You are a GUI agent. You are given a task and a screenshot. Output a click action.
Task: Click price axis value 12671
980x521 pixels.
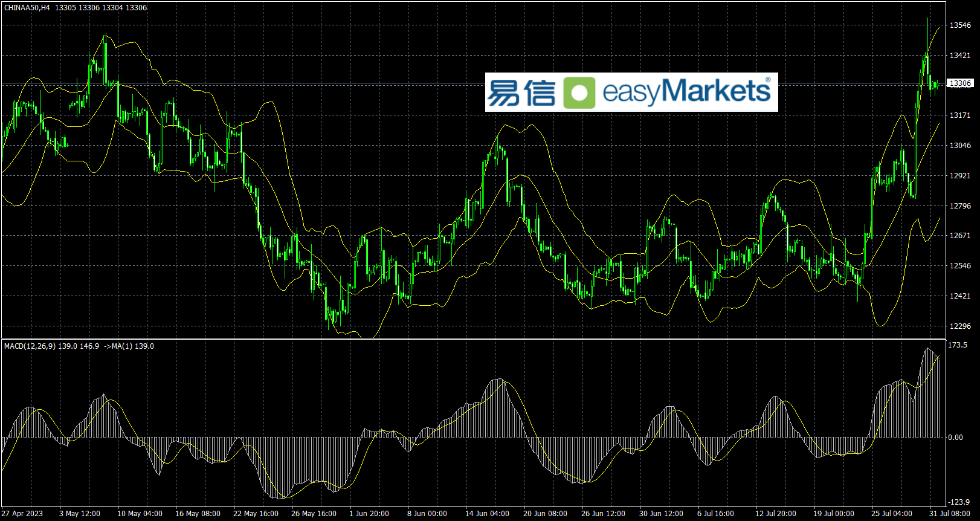click(960, 236)
